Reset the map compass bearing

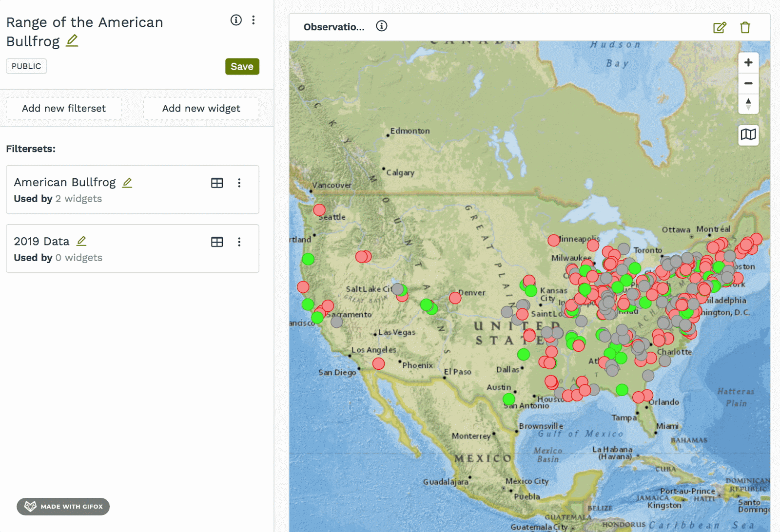click(x=748, y=104)
